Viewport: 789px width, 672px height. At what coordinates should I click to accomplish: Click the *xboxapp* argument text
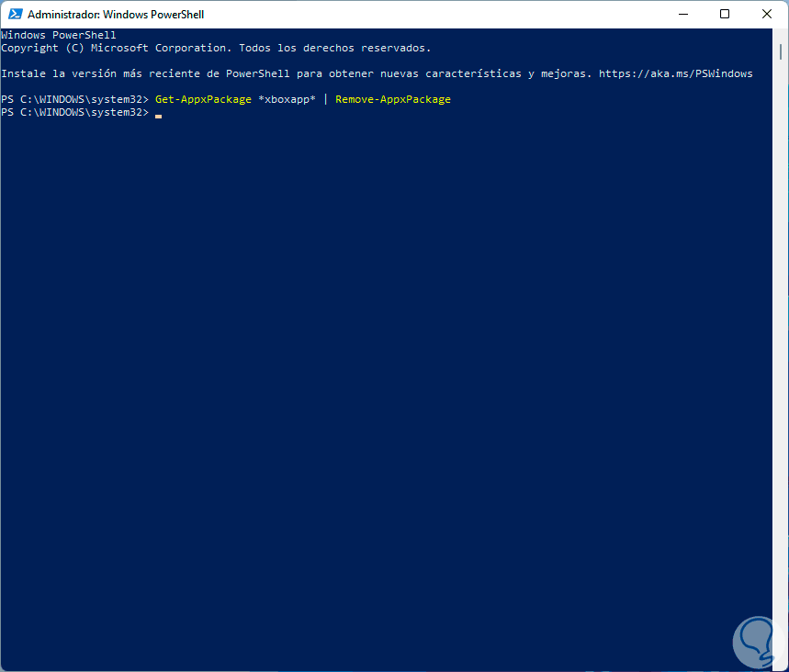click(287, 99)
